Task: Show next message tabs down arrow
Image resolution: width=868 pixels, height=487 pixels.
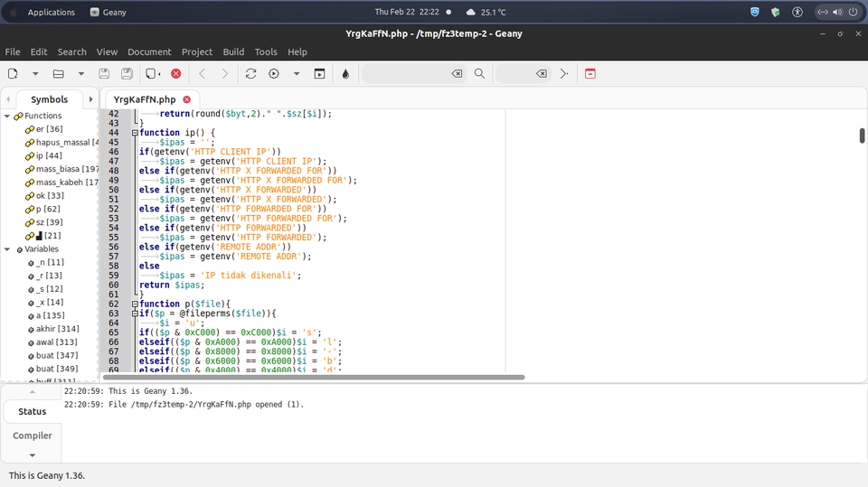Action: pos(33,454)
